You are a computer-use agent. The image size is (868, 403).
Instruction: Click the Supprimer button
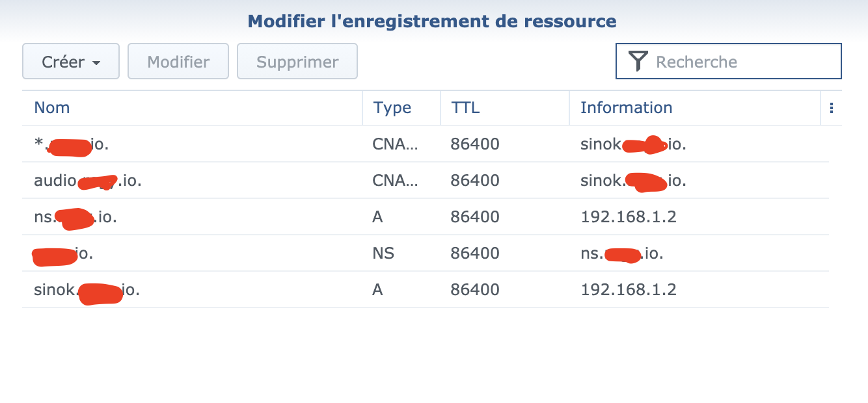pyautogui.click(x=297, y=62)
